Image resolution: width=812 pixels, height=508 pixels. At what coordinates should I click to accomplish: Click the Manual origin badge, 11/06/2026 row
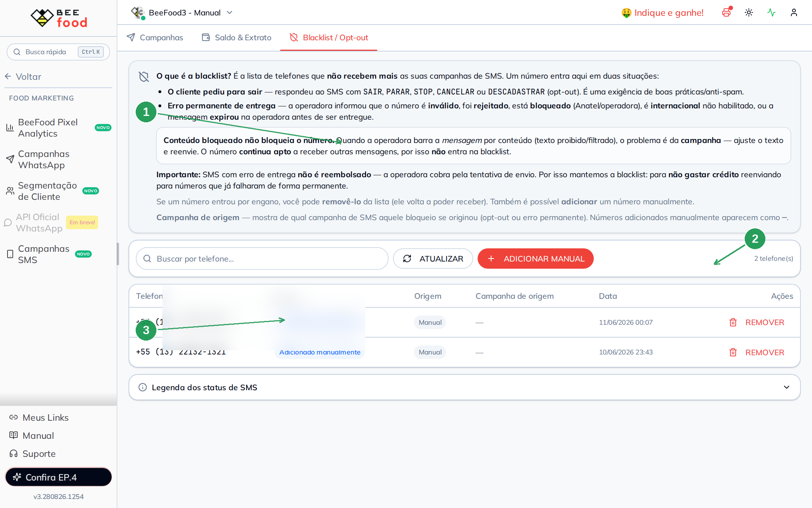pyautogui.click(x=430, y=322)
